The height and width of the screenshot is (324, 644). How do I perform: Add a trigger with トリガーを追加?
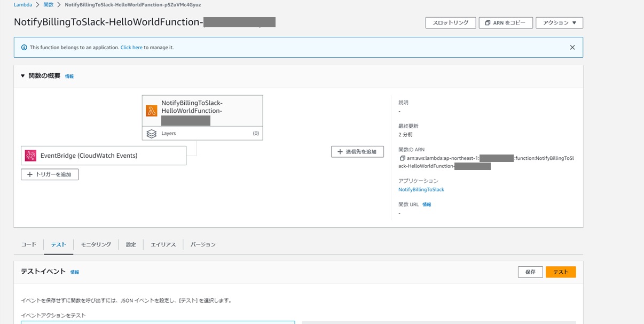coord(50,174)
